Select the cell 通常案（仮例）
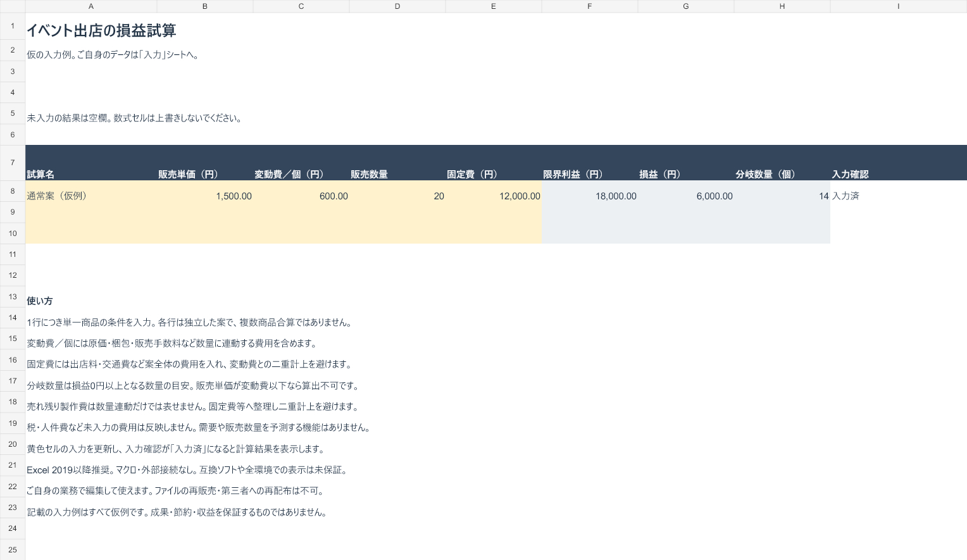This screenshot has height=560, width=967. coord(91,191)
